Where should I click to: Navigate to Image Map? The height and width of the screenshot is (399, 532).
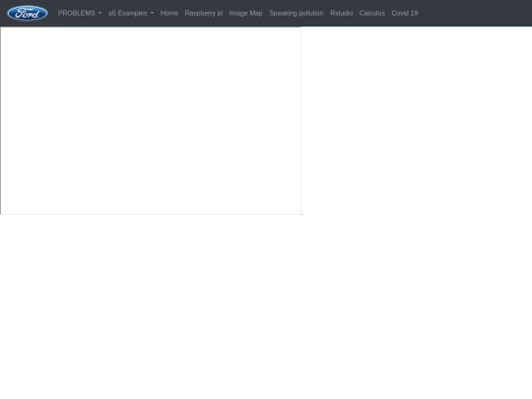(246, 13)
